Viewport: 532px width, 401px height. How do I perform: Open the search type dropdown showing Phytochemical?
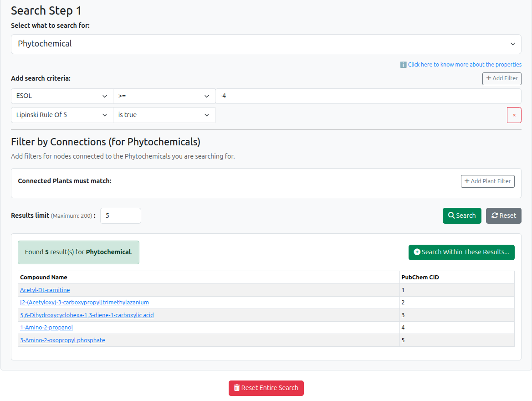[266, 44]
